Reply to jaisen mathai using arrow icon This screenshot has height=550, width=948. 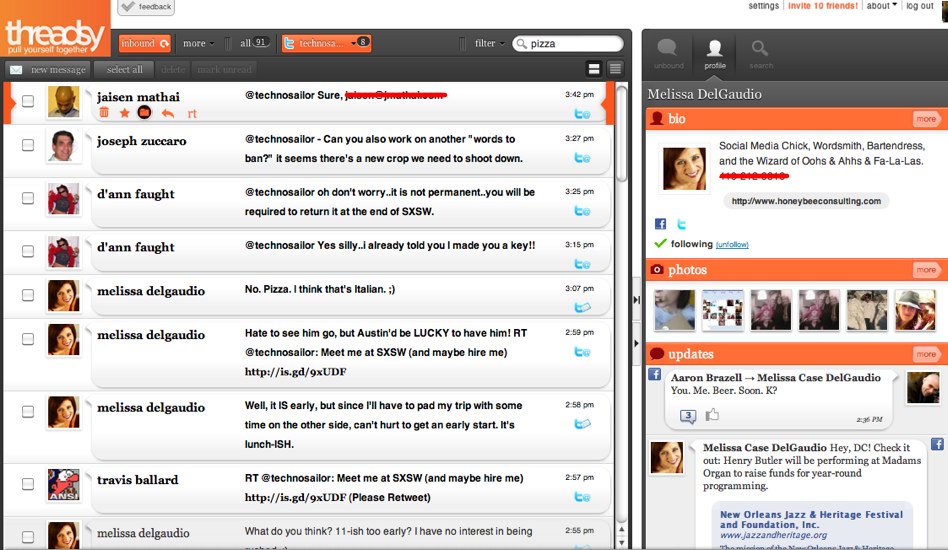point(167,113)
